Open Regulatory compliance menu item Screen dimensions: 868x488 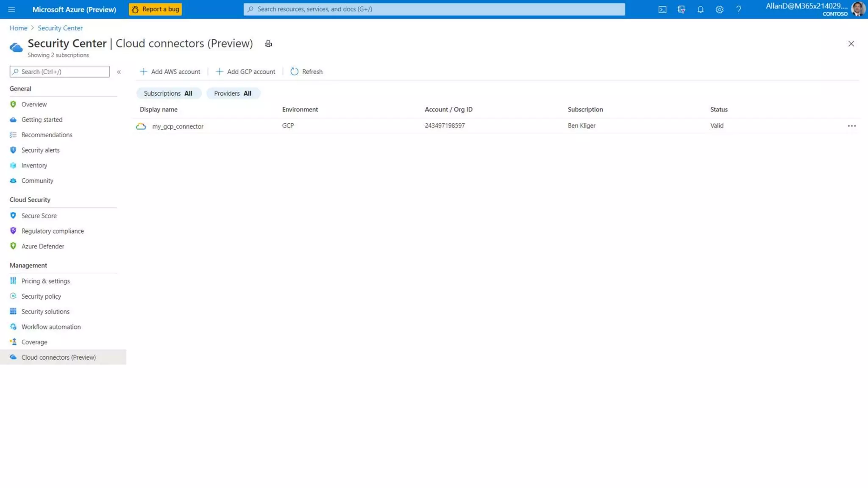[x=53, y=231]
